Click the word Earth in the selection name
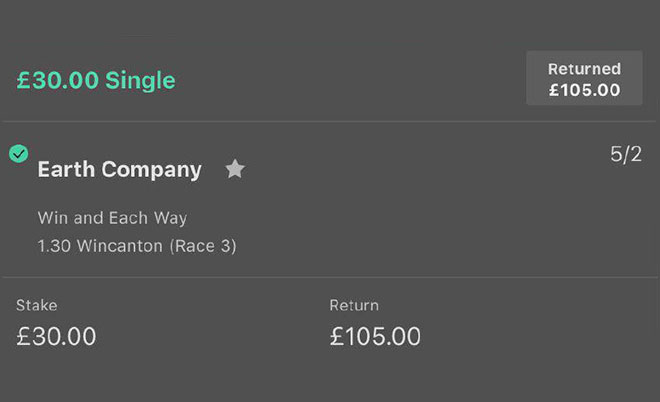 (x=66, y=169)
